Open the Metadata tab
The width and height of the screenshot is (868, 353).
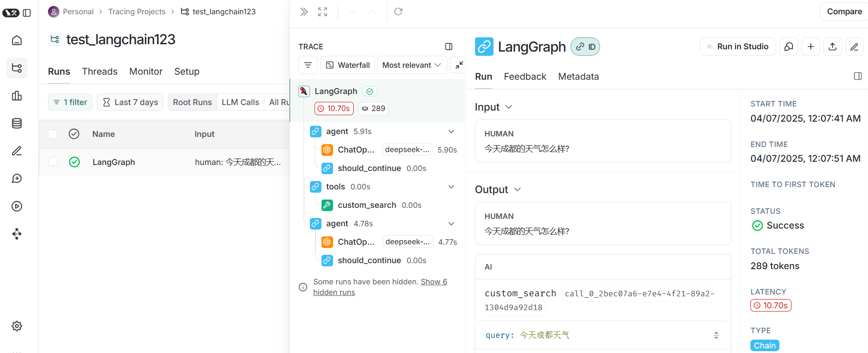[x=578, y=76]
